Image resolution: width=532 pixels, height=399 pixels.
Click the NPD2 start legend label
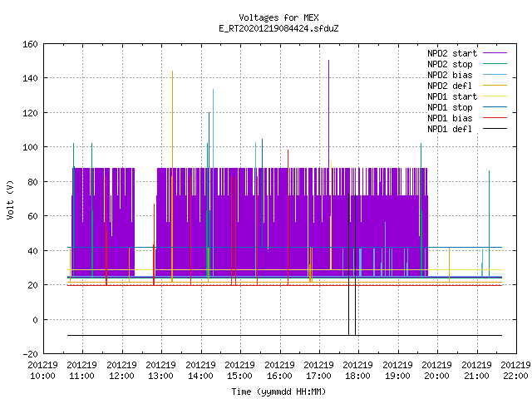(x=452, y=53)
